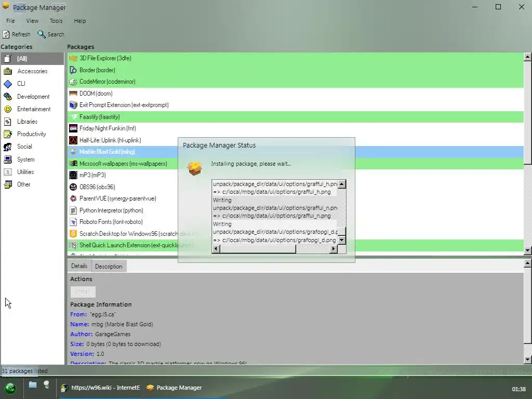This screenshot has height=399, width=532.
Task: Select the (All) category icon
Action: (x=8, y=59)
